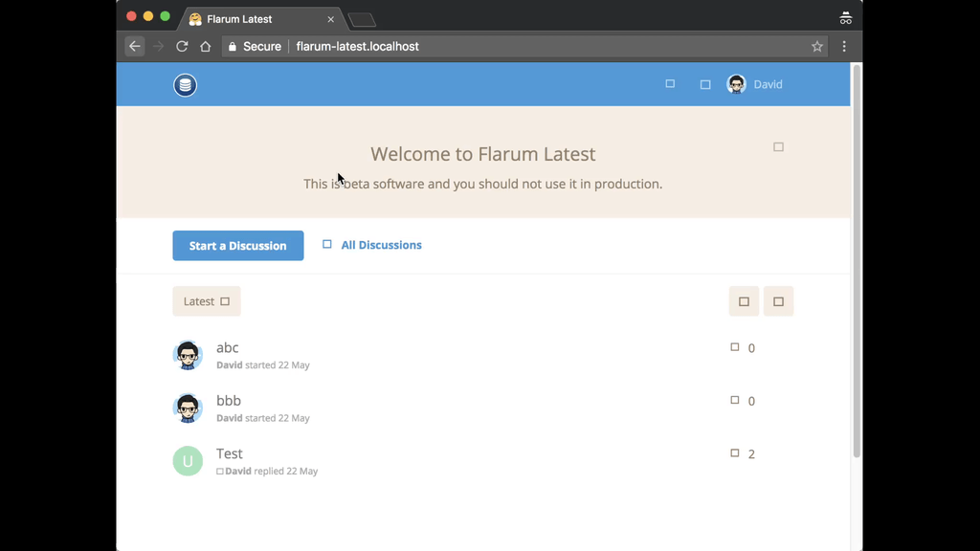The height and width of the screenshot is (551, 980).
Task: Click the browser home icon
Action: [205, 46]
